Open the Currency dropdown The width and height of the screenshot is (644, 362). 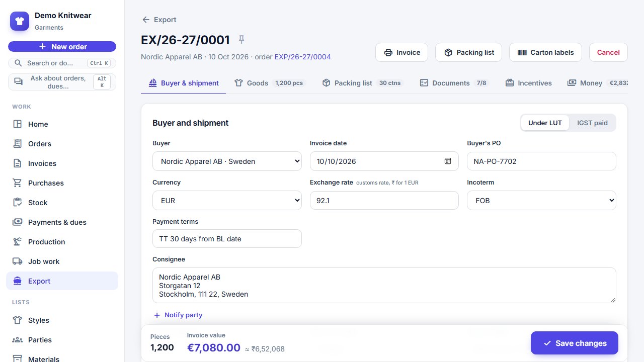(x=227, y=201)
